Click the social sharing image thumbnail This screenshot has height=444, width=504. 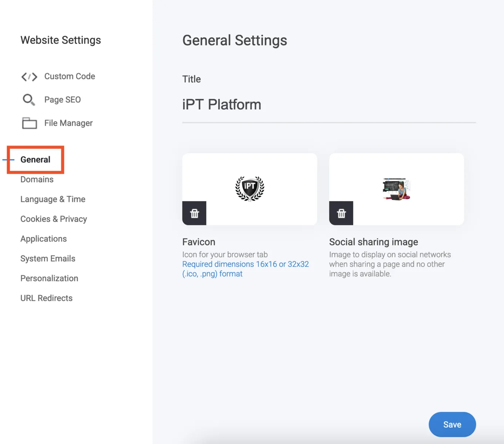396,189
